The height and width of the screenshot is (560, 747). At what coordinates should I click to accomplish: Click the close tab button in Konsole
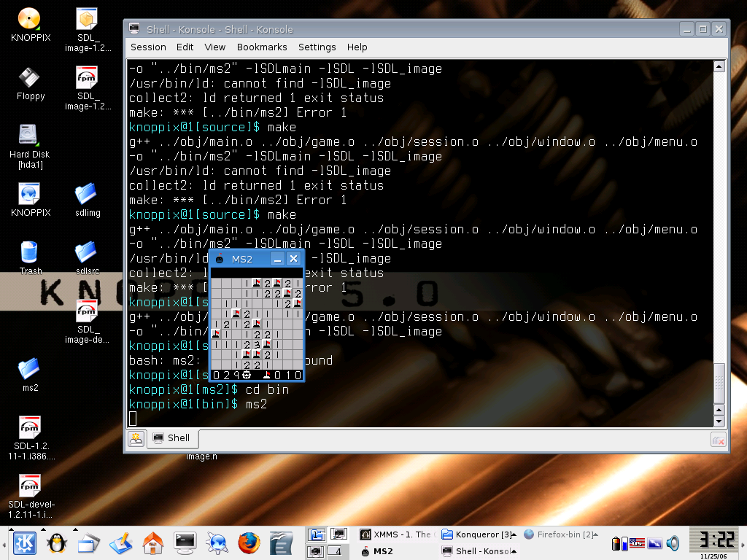(718, 440)
